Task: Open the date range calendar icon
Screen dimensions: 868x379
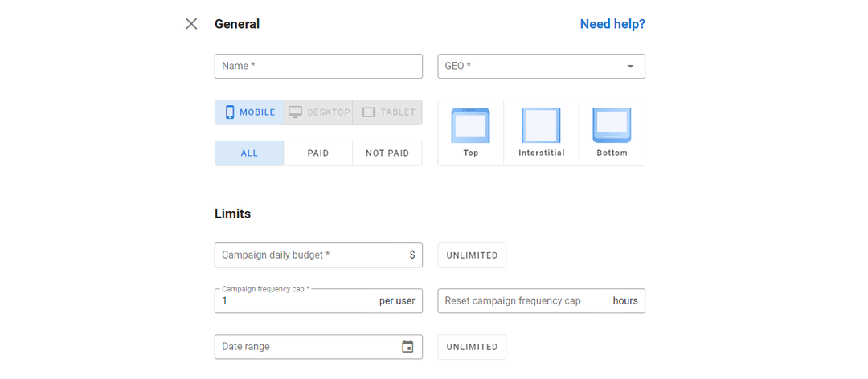Action: coord(407,347)
